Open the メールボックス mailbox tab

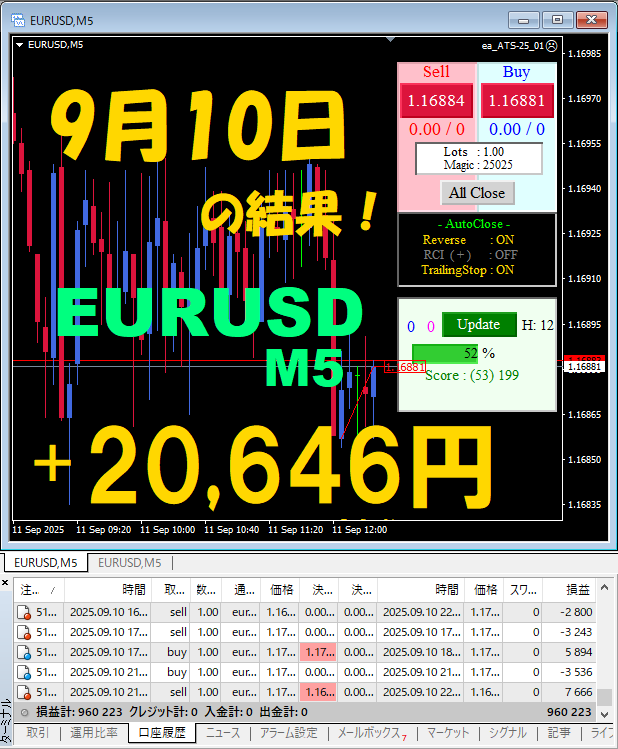pos(372,733)
